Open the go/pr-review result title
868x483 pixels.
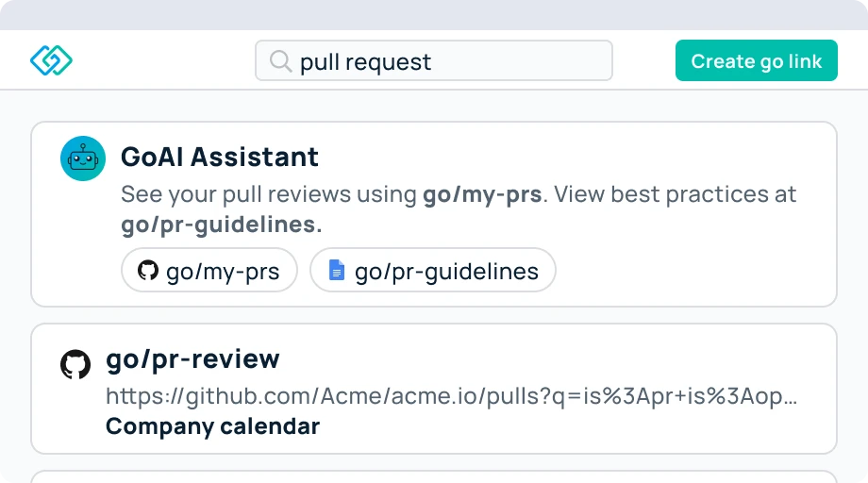pyautogui.click(x=192, y=359)
